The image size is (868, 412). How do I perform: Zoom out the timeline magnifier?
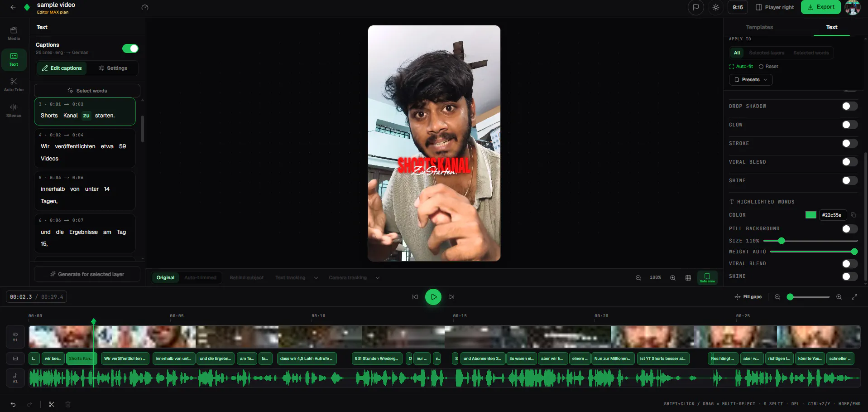(777, 297)
